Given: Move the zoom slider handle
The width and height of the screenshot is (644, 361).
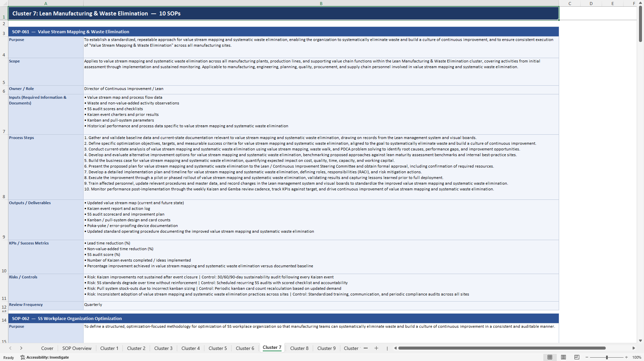Looking at the screenshot, I should pyautogui.click(x=607, y=357).
